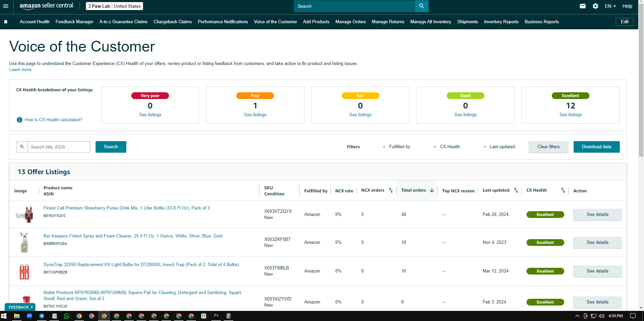See listings under Good
This screenshot has height=321, width=644.
[465, 115]
